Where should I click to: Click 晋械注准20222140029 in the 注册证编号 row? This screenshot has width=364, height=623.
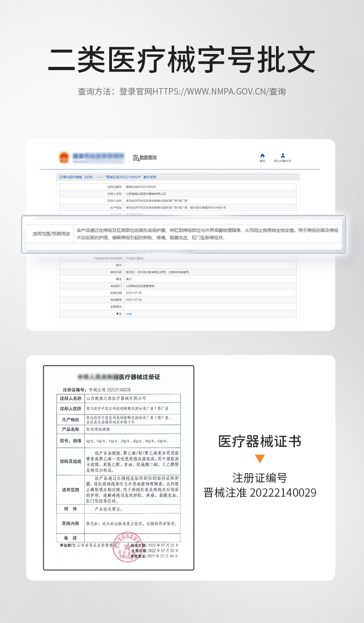(x=140, y=187)
